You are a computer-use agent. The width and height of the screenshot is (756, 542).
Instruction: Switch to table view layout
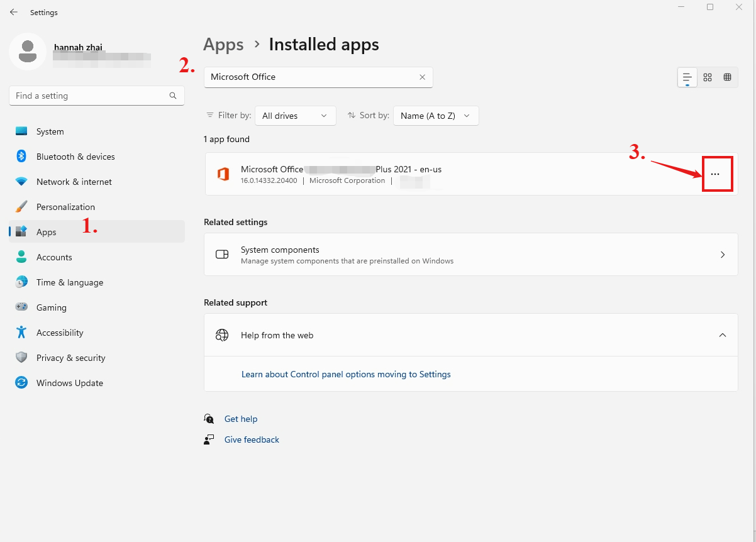(x=728, y=77)
